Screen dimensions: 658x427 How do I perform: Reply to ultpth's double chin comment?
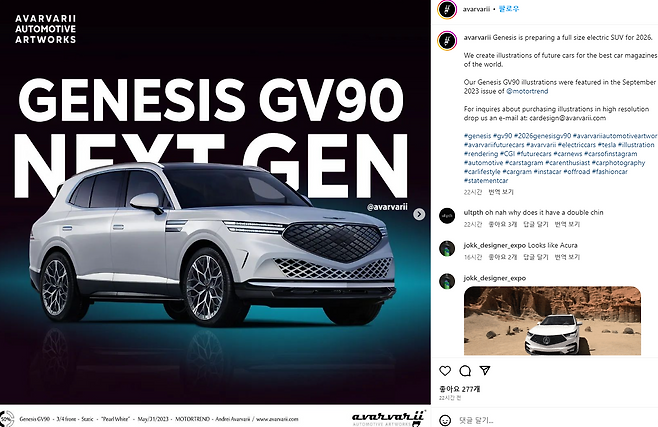pyautogui.click(x=535, y=224)
